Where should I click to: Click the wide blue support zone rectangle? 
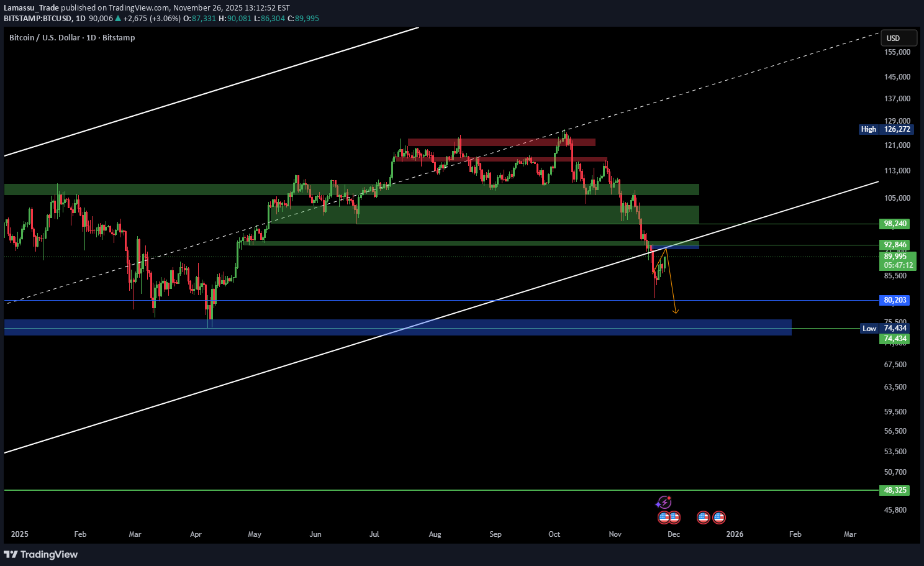click(x=397, y=327)
